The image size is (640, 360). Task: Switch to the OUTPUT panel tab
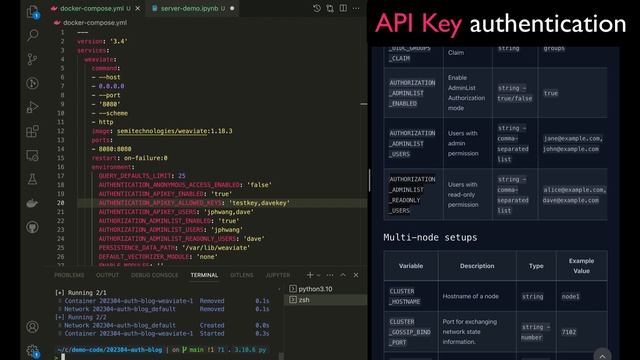[x=107, y=275]
